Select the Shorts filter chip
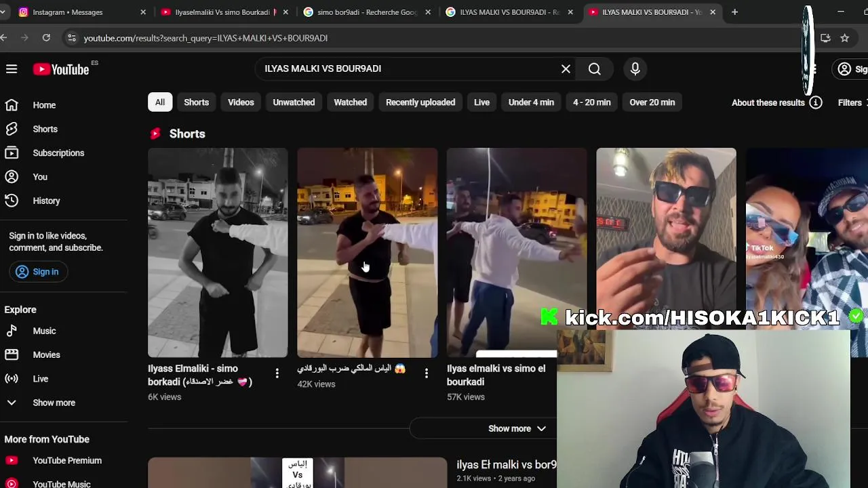This screenshot has width=868, height=488. point(196,102)
